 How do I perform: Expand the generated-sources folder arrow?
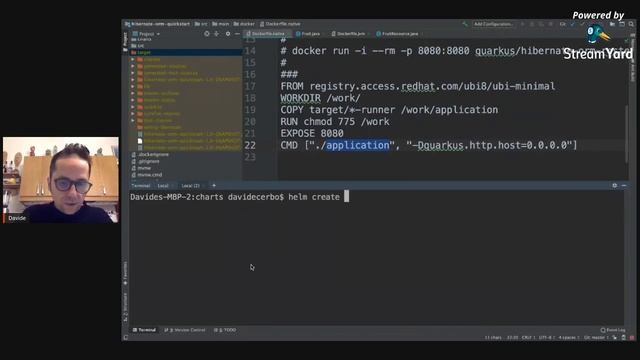[x=133, y=66]
